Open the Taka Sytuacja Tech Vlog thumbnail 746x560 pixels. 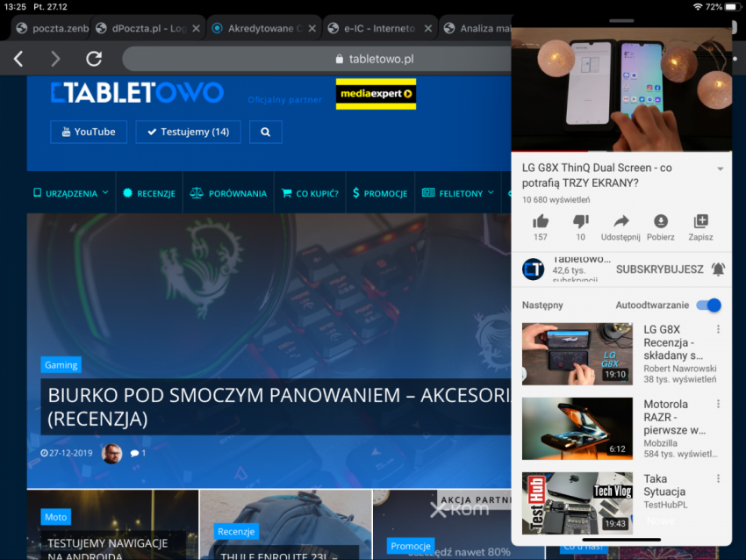tap(577, 503)
